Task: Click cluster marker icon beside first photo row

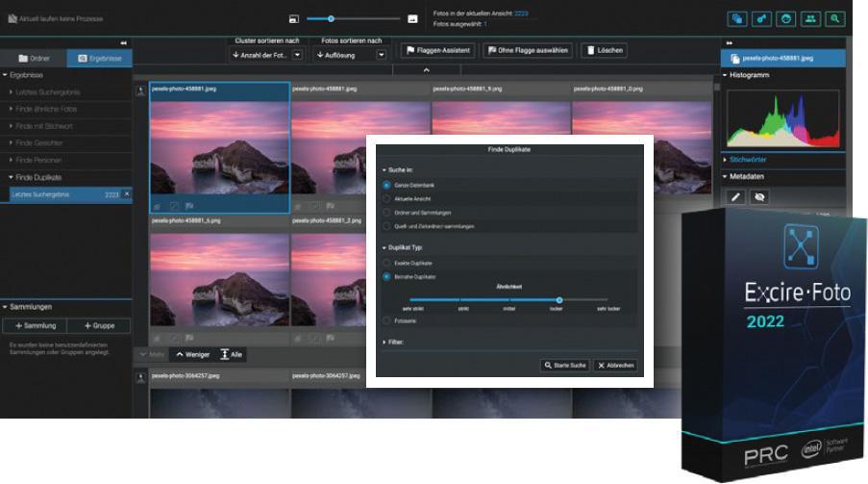Action: tap(140, 90)
